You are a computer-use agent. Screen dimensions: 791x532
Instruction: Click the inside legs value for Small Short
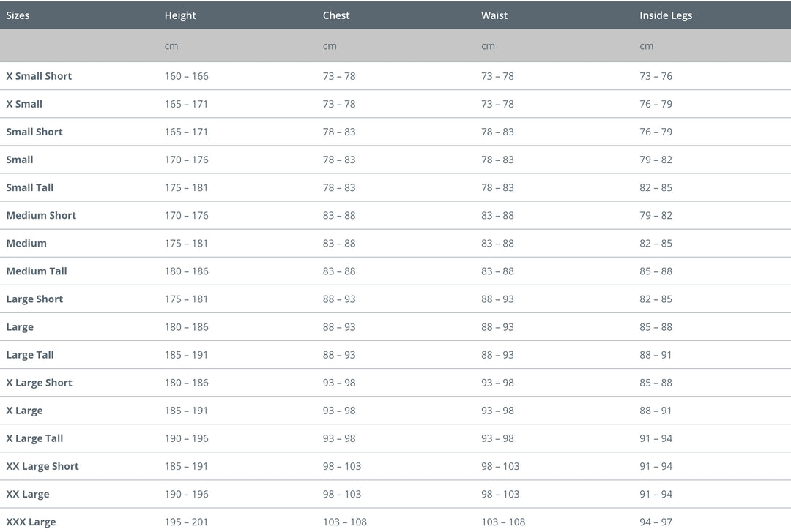[x=656, y=132]
